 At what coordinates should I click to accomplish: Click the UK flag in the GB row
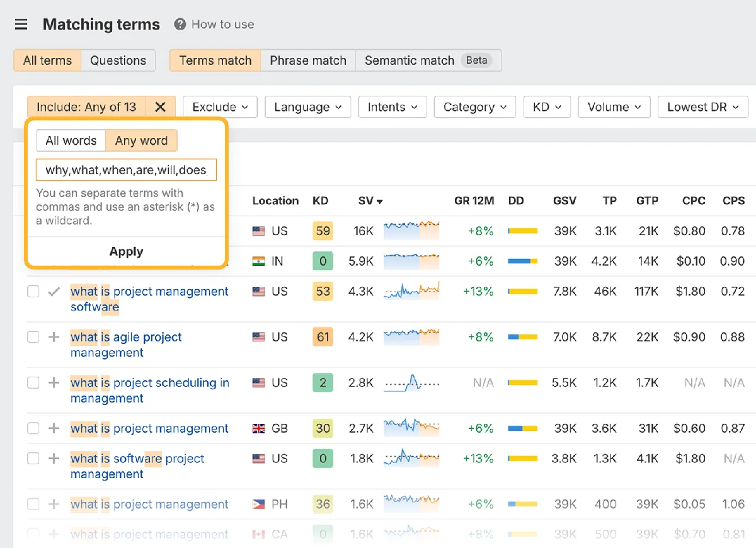tap(258, 428)
